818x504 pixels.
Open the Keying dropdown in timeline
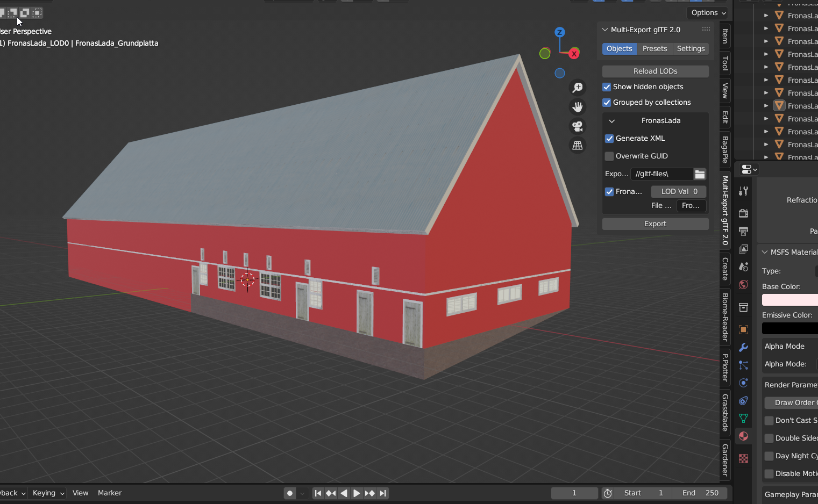[x=48, y=493]
